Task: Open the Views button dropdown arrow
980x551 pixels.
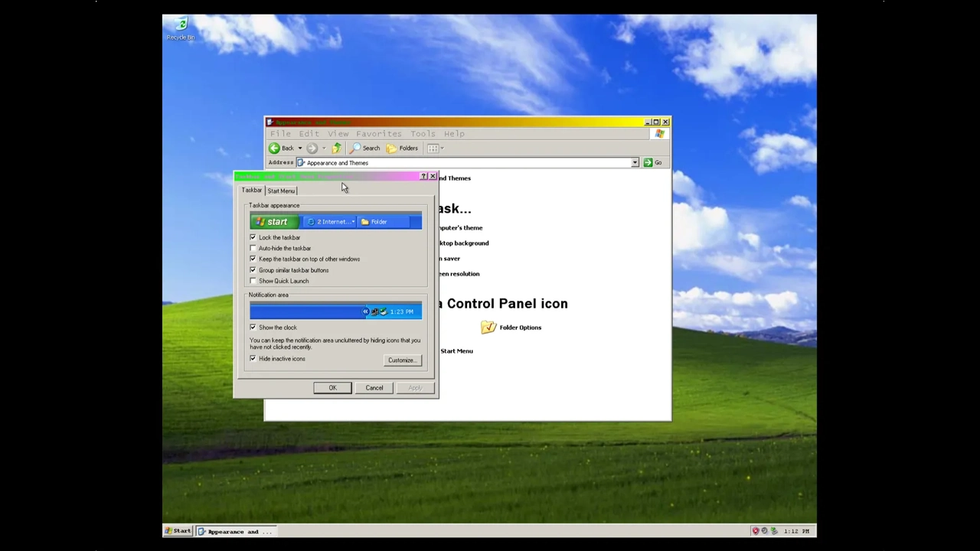Action: (x=442, y=148)
